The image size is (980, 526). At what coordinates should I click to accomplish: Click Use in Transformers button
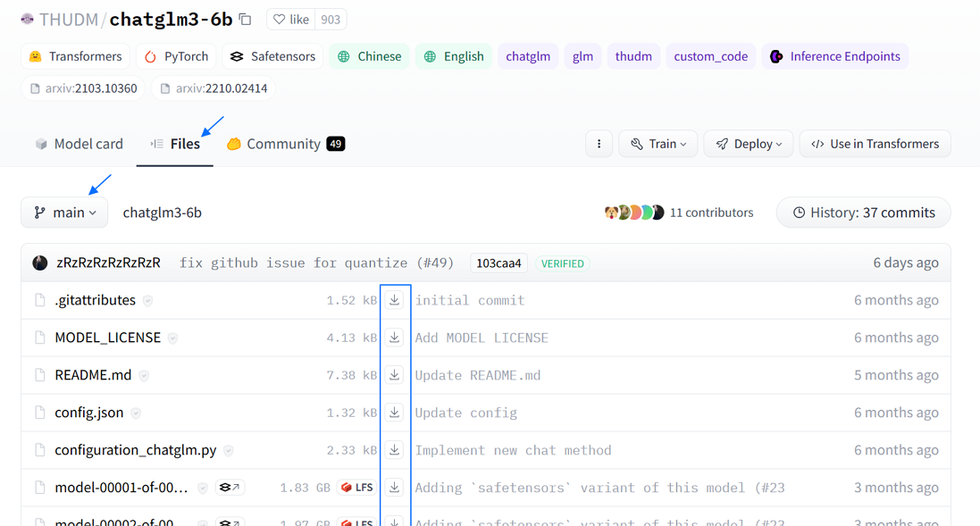[x=875, y=144]
